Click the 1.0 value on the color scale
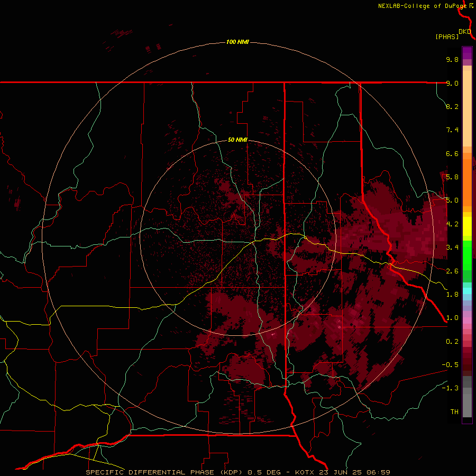This screenshot has width=476, height=476. (x=452, y=318)
